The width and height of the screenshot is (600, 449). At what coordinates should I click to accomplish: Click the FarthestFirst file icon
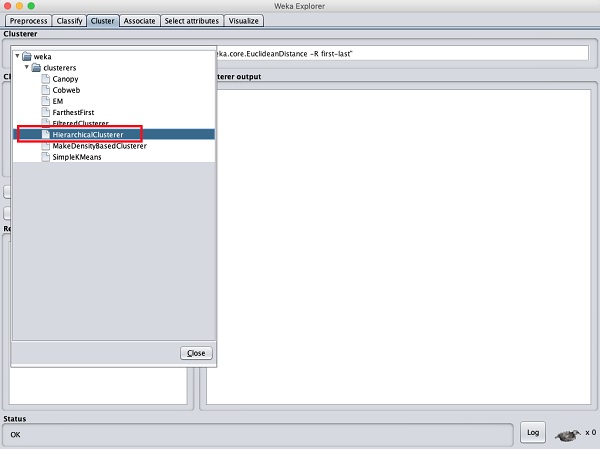tap(46, 112)
